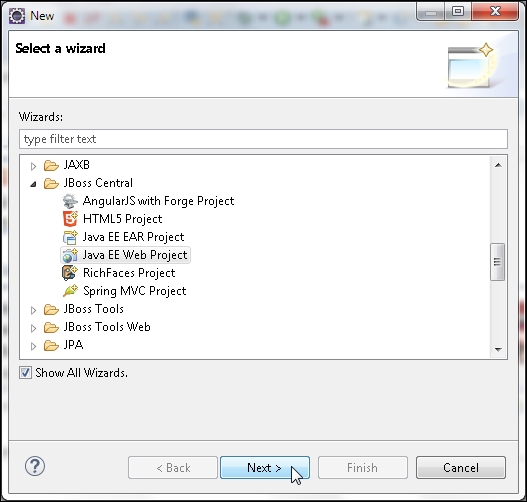Select 'AngularJS with Forge Project' text
This screenshot has width=527, height=502.
point(158,201)
